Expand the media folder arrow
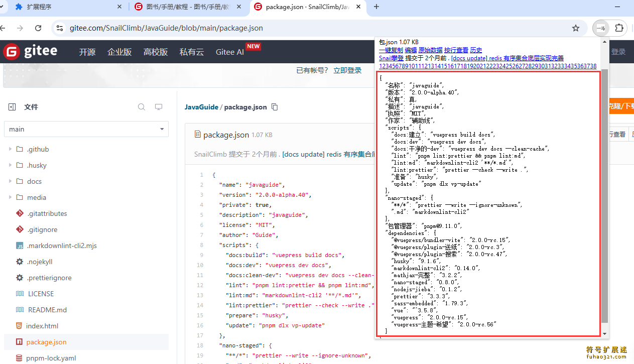Screen dimensions: 634x364 click(10, 197)
